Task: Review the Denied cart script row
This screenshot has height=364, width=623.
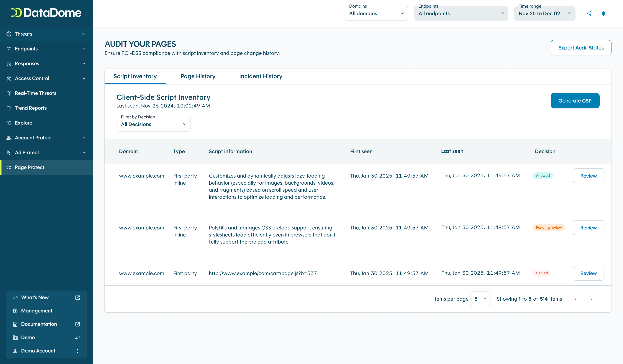Action: click(x=588, y=273)
